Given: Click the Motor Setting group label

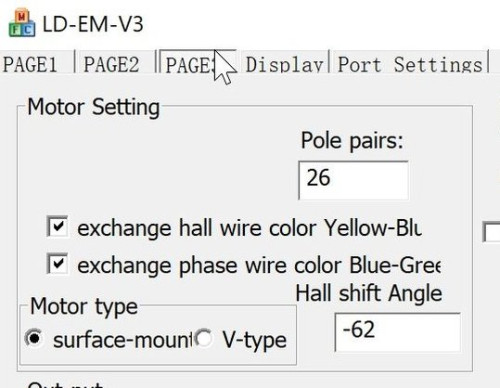Looking at the screenshot, I should point(94,107).
